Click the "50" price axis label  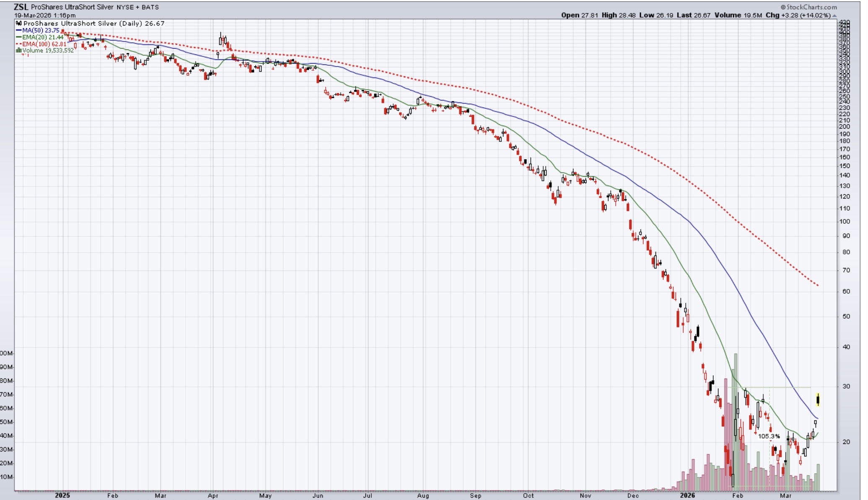pyautogui.click(x=846, y=316)
